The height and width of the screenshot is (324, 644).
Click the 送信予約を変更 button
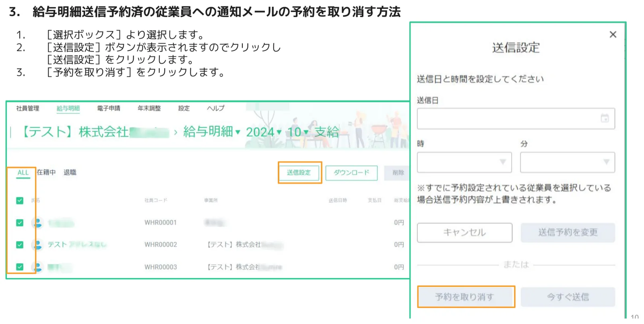(x=568, y=233)
